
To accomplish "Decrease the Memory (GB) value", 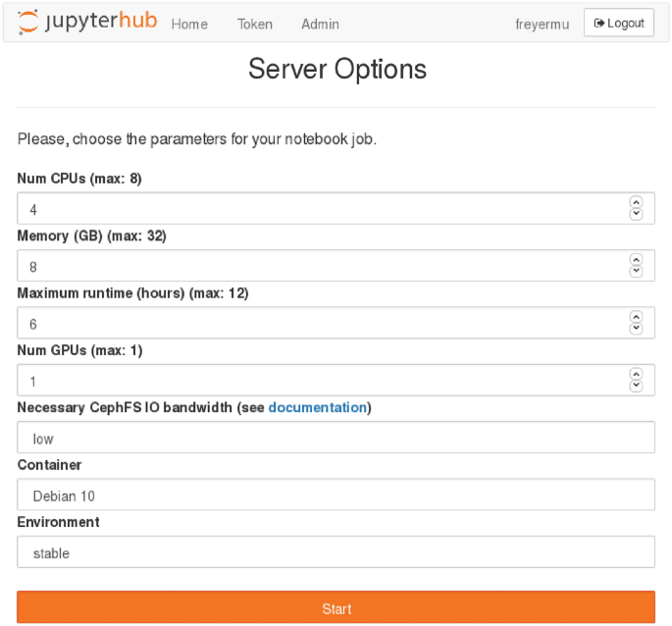I will (636, 271).
